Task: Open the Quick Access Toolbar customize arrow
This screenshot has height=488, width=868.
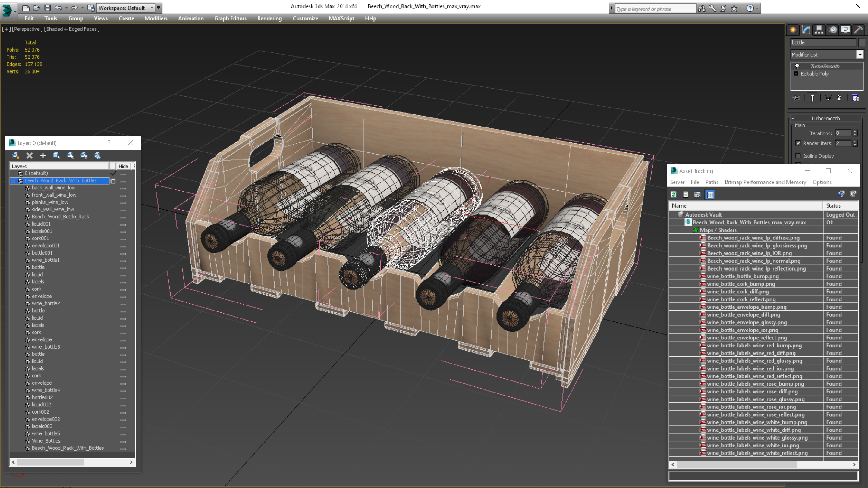Action: tap(158, 8)
